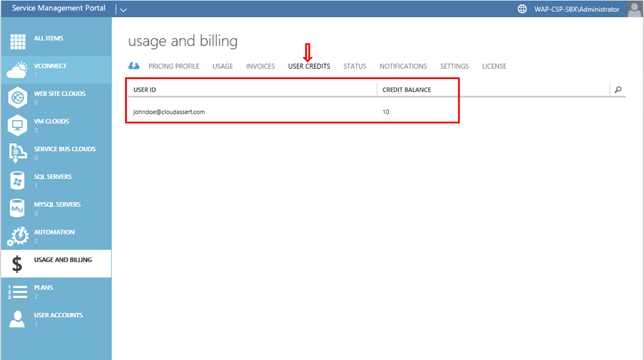The width and height of the screenshot is (644, 360).
Task: Open the Notifications tab
Action: (x=403, y=66)
